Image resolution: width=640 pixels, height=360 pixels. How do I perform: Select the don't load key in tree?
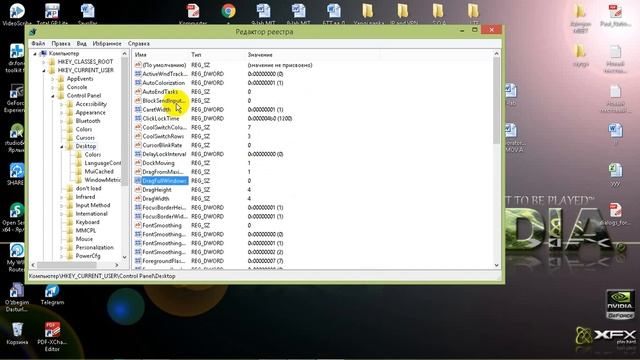88,188
